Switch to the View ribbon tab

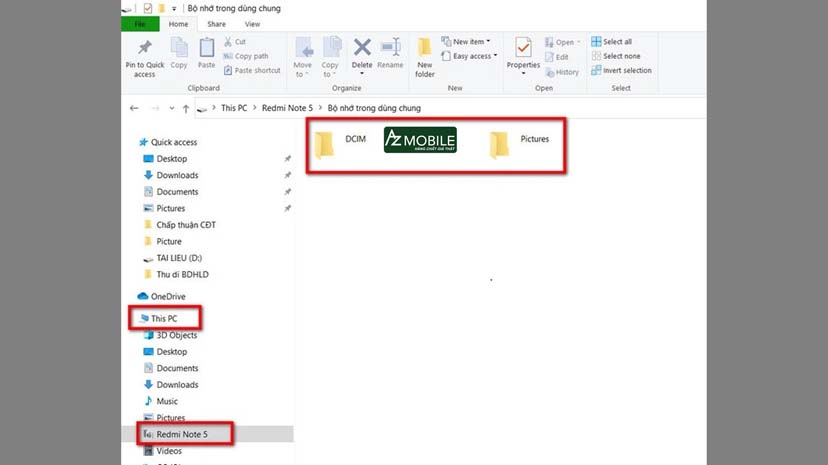pyautogui.click(x=252, y=24)
